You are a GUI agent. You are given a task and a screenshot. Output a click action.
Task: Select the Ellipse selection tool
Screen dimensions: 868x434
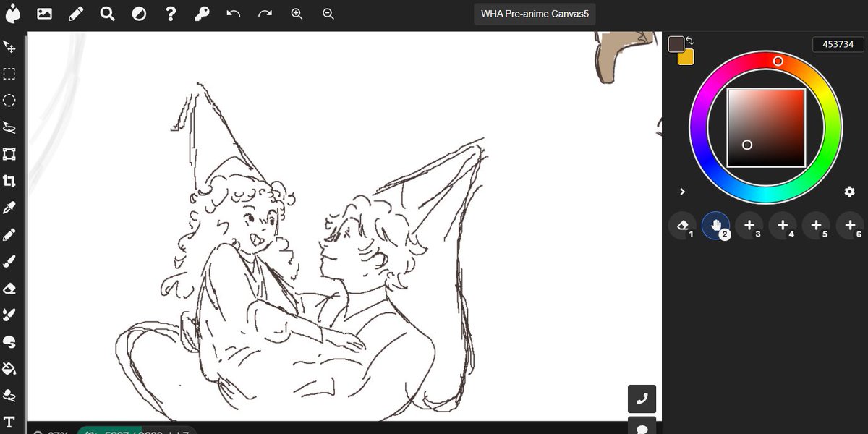click(9, 101)
